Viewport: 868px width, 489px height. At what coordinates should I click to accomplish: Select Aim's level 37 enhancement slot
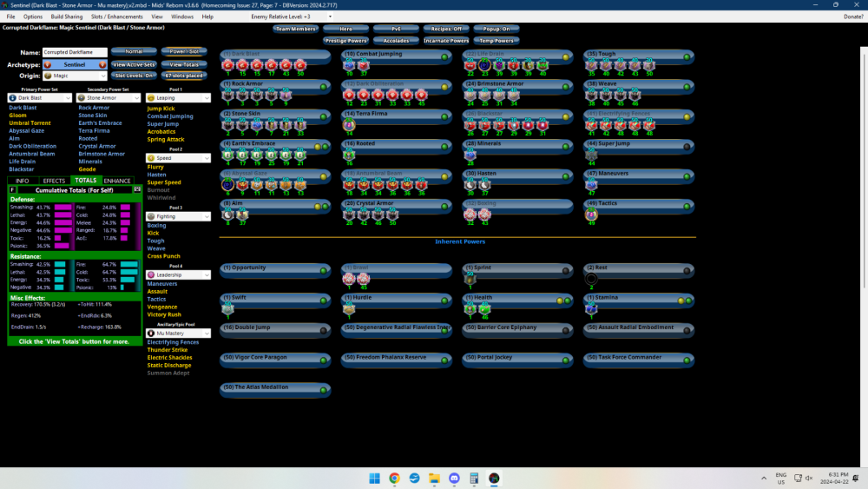click(x=242, y=215)
